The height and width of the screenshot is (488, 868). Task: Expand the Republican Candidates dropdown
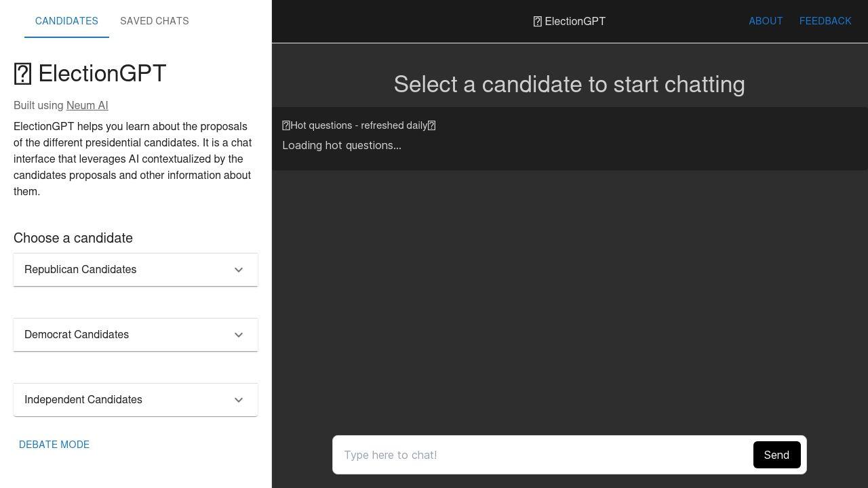pos(136,269)
